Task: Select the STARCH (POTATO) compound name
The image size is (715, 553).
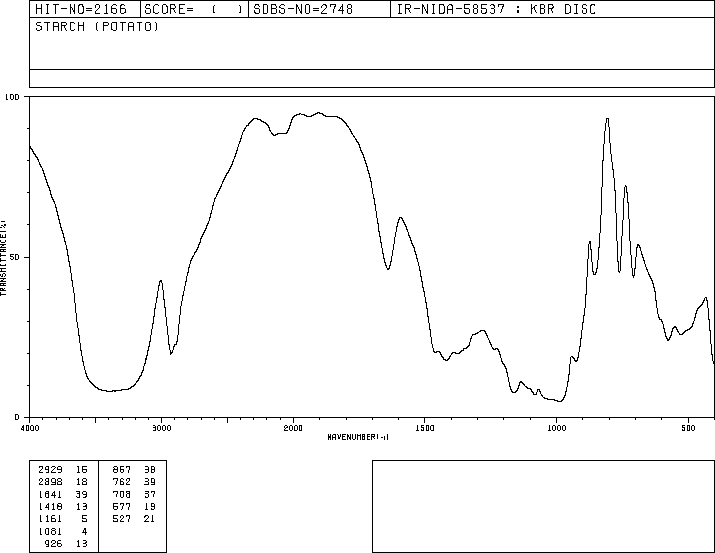Action: click(97, 26)
